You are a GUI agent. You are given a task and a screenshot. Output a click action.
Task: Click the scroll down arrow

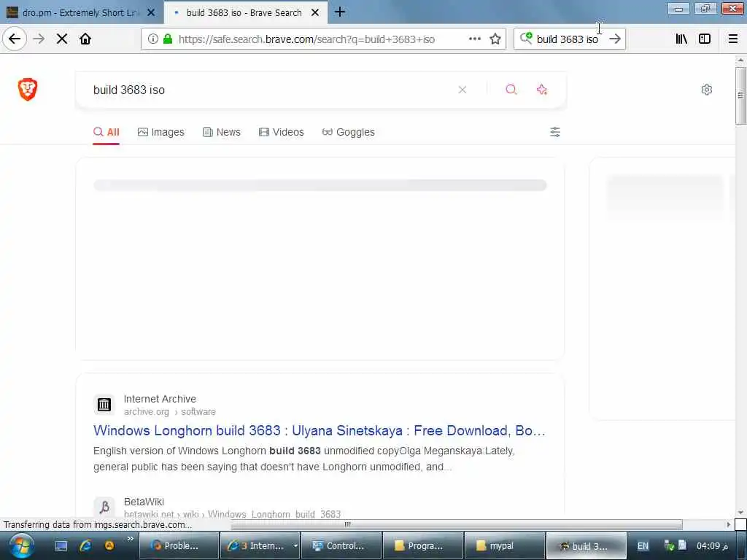(x=740, y=513)
